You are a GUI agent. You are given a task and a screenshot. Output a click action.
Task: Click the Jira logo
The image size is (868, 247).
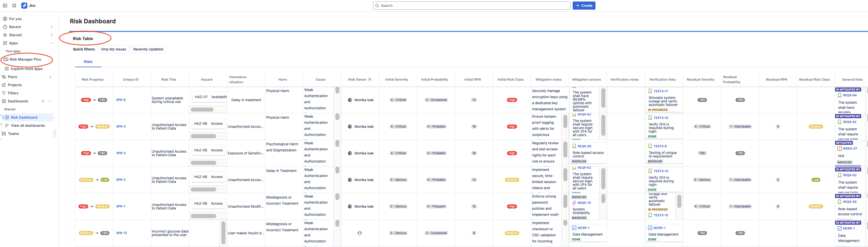click(x=28, y=5)
